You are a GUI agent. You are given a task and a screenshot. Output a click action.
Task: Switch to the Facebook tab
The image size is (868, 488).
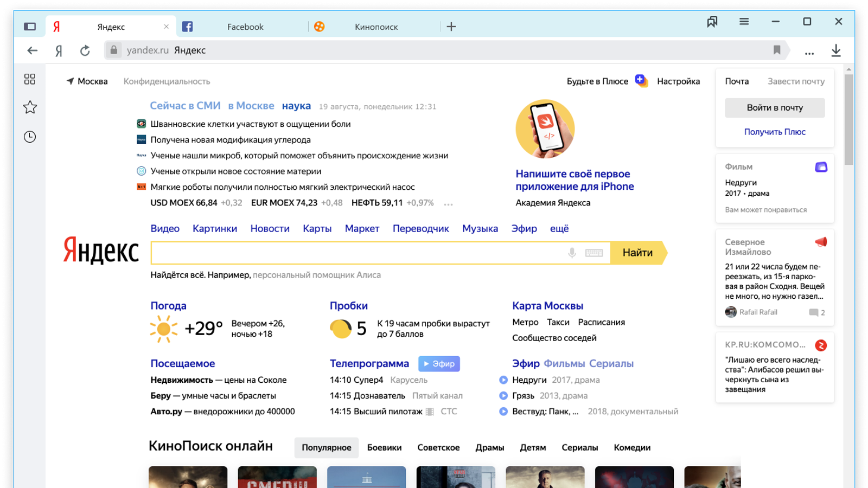pos(242,27)
